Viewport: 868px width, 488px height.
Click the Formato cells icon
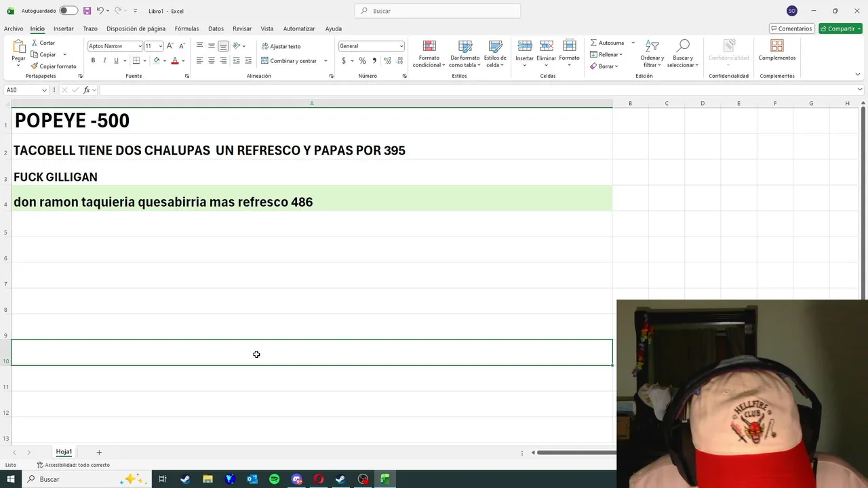click(x=570, y=46)
